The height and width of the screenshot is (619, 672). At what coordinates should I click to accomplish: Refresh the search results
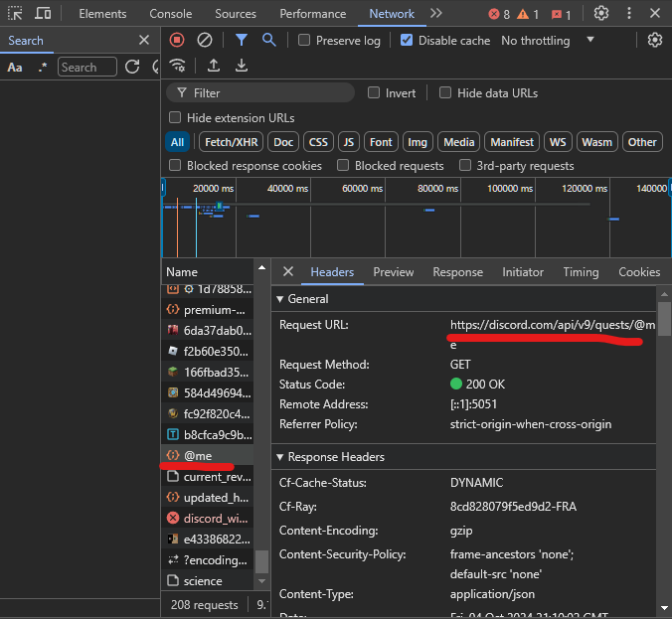tap(132, 67)
